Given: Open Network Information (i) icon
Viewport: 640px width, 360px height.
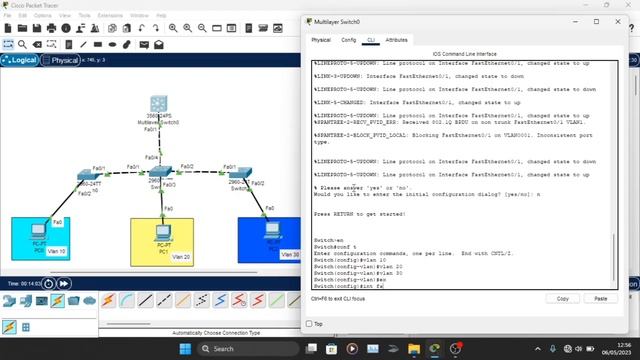Looking at the screenshot, I should [x=66, y=28].
